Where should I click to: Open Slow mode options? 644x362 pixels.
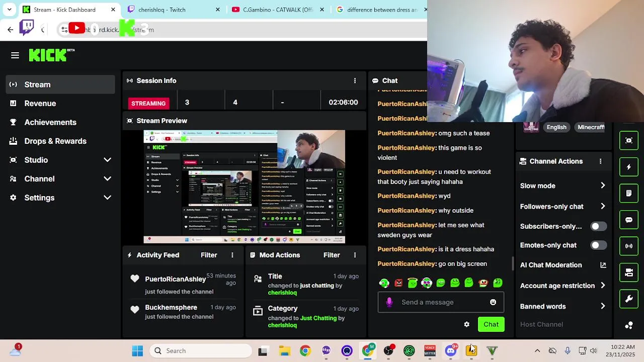[563, 186]
